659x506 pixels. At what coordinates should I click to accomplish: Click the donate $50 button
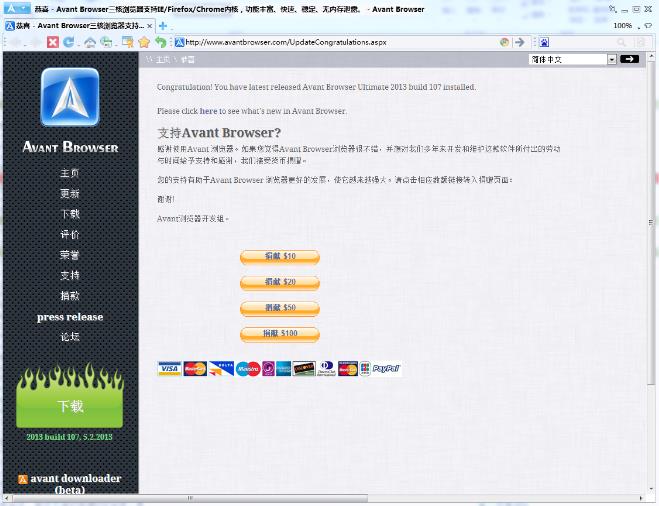pyautogui.click(x=280, y=308)
